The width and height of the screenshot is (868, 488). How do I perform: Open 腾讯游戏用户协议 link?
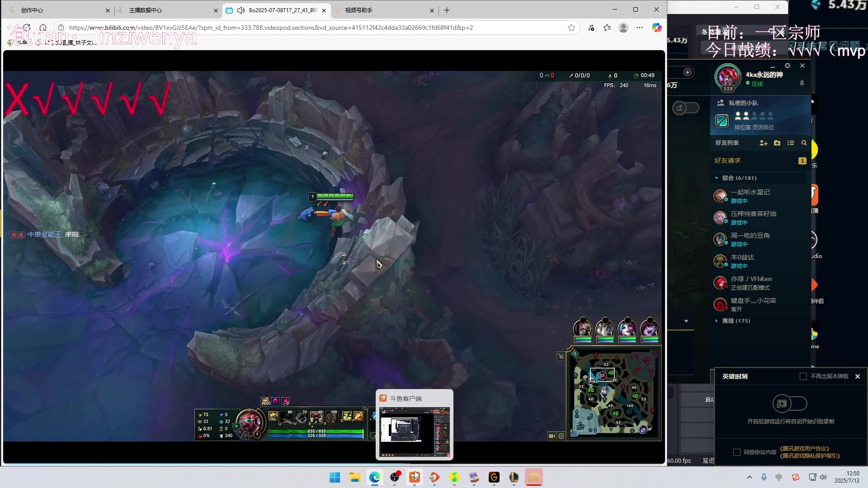tap(805, 449)
